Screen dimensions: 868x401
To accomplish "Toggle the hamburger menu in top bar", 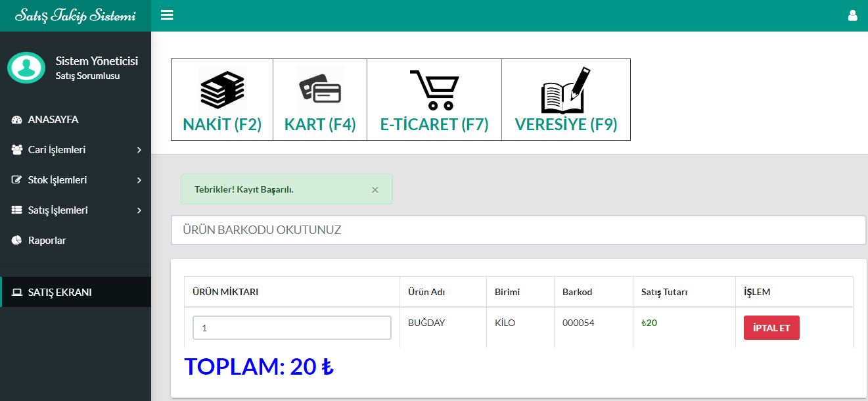I will pyautogui.click(x=167, y=15).
